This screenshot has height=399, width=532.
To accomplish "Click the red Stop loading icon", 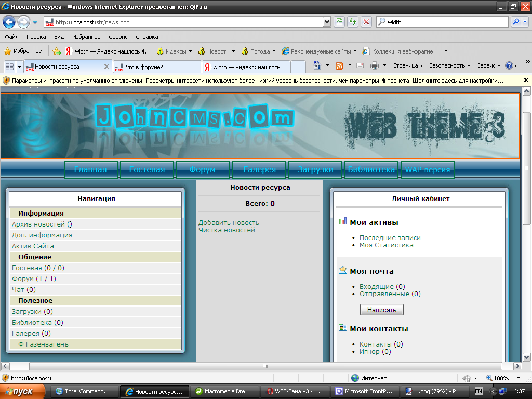I will pyautogui.click(x=366, y=22).
